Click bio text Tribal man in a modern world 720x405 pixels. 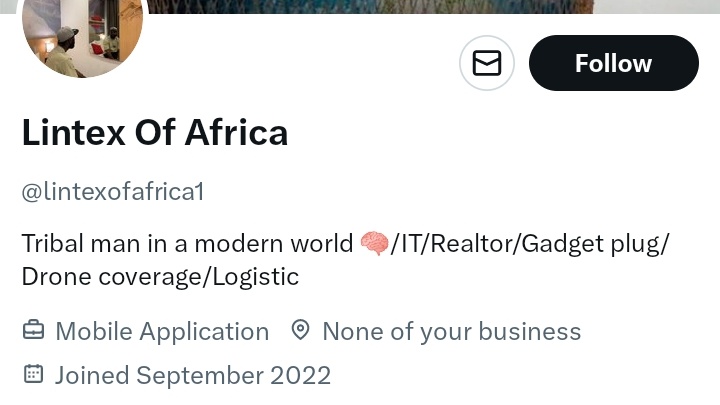187,243
